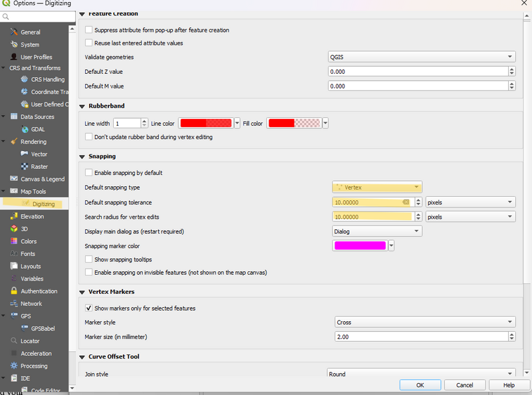Click the Rendering brush icon
The image size is (532, 395).
click(x=14, y=142)
